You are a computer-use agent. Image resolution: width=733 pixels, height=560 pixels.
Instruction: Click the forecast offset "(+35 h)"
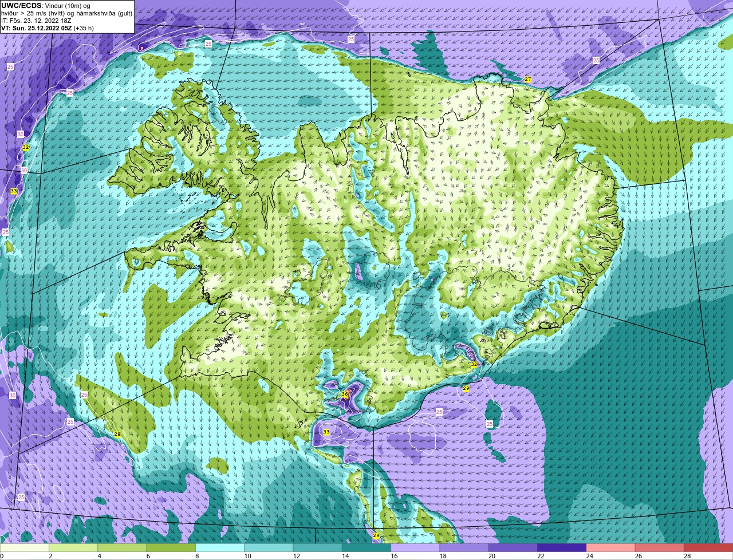[84, 28]
